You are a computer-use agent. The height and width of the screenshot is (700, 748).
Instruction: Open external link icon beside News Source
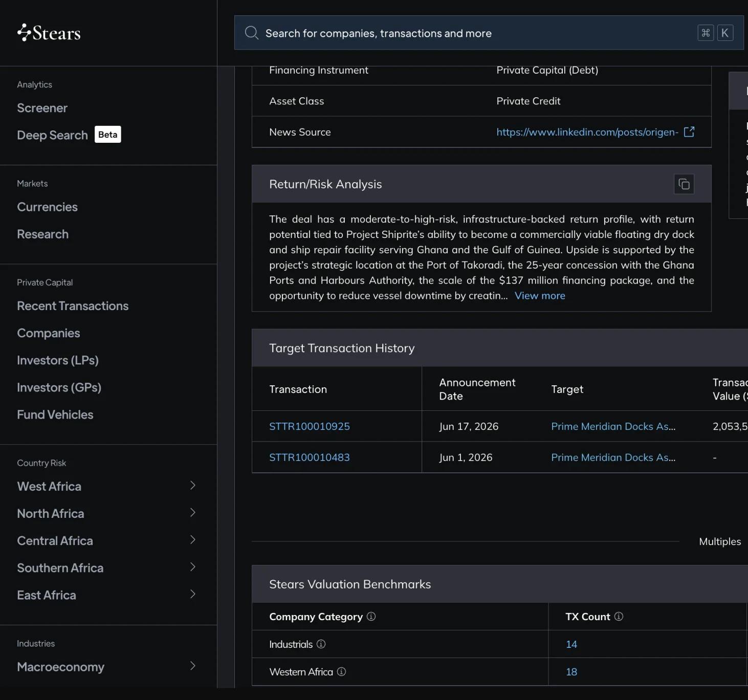tap(689, 132)
